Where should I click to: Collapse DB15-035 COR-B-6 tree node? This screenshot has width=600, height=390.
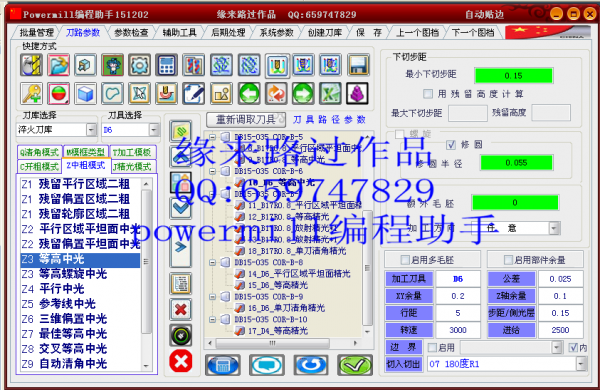click(x=212, y=171)
